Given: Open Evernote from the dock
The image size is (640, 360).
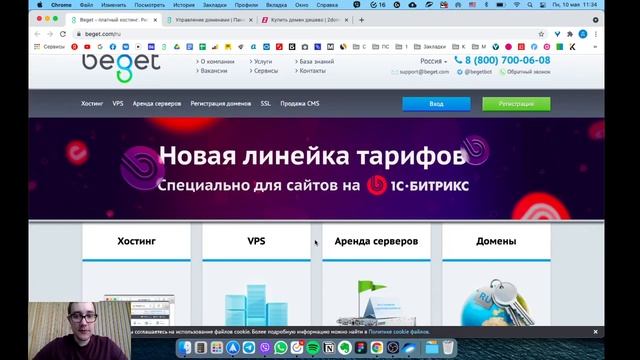Looking at the screenshot, I should point(344,348).
